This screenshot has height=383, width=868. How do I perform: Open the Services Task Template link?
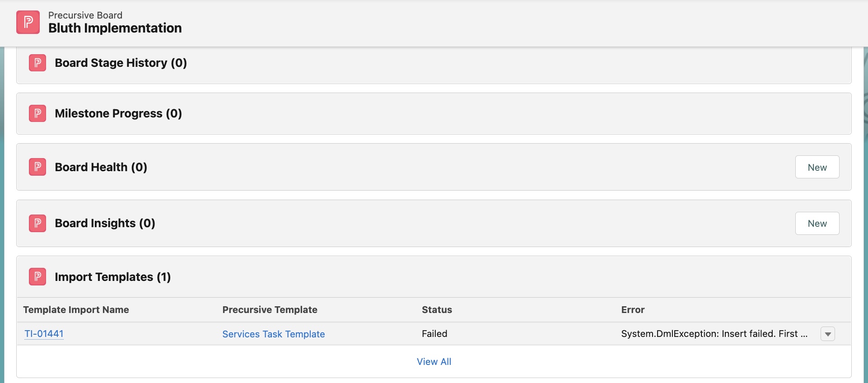[273, 334]
